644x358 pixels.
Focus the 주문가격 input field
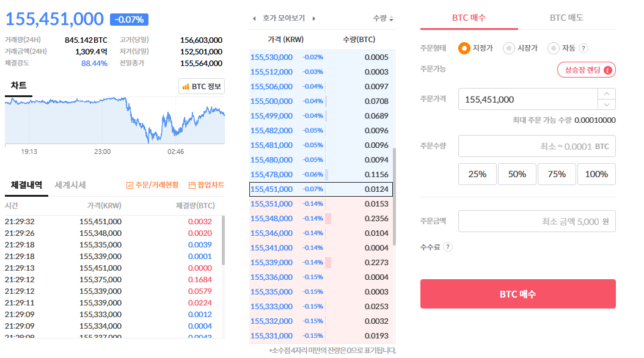[x=528, y=100]
